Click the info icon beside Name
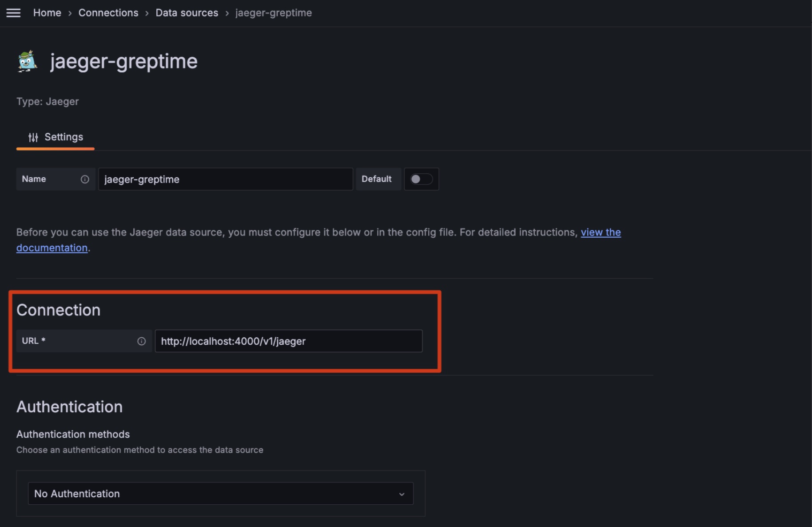The height and width of the screenshot is (527, 812). coord(85,179)
